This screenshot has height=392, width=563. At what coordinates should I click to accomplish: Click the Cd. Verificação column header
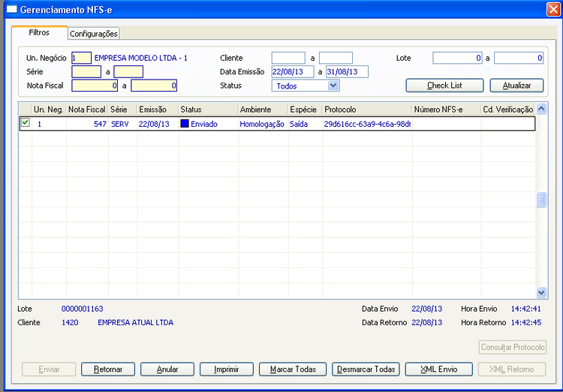tap(508, 109)
